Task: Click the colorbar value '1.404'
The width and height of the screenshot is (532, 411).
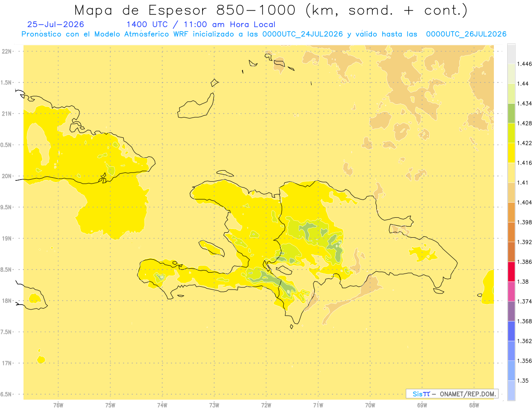Action: pyautogui.click(x=524, y=202)
